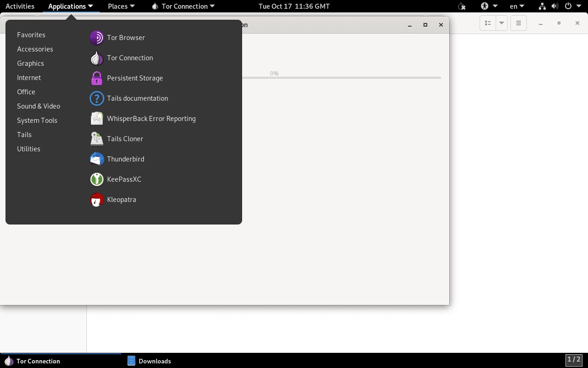The height and width of the screenshot is (368, 588).
Task: Start Tails Cloner icon
Action: tap(96, 139)
